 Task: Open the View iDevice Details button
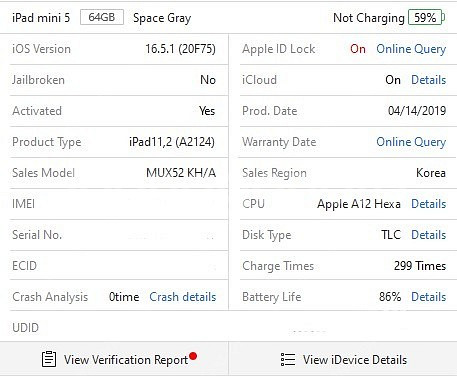pyautogui.click(x=343, y=359)
